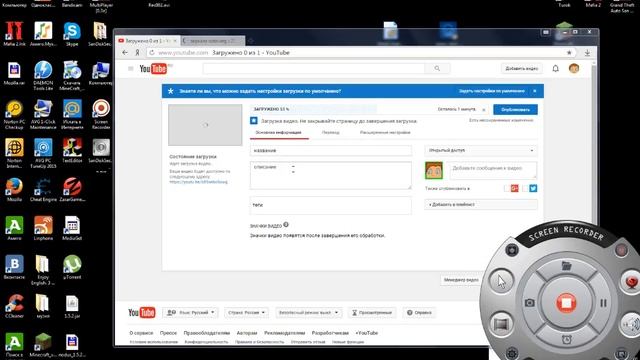The image size is (640, 360).
Task: Open footer 'О сервисе' link
Action: 141,333
